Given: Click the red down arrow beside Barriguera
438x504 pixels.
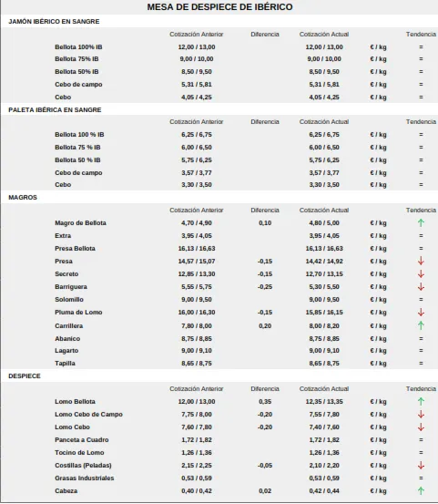Looking at the screenshot, I should pos(421,287).
